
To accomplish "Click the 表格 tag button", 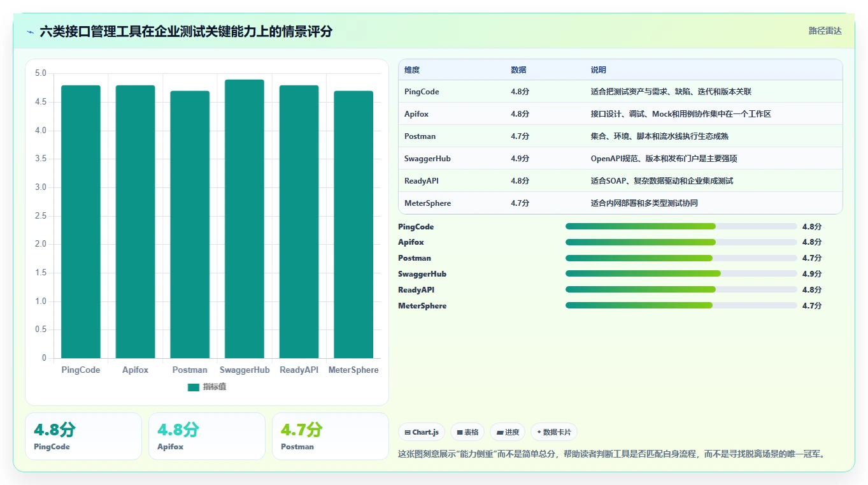I will point(467,432).
